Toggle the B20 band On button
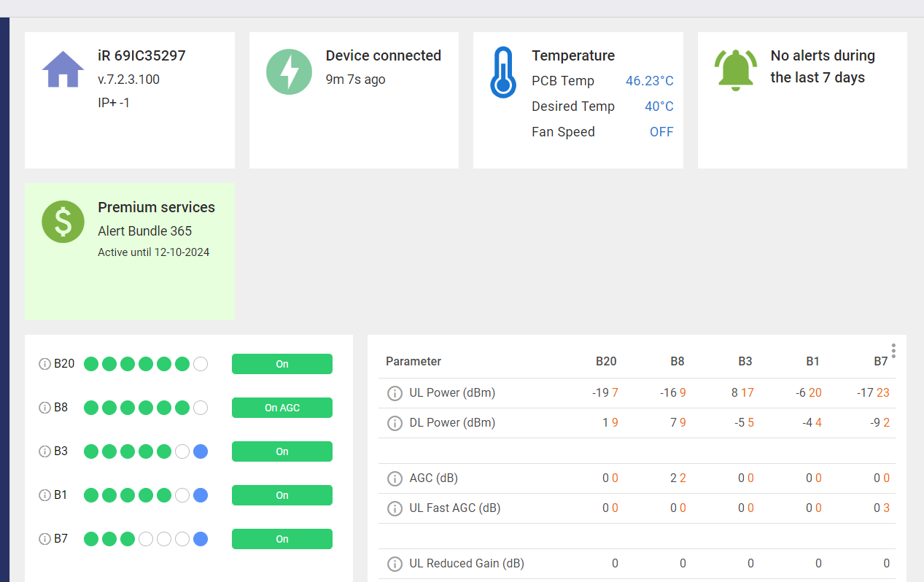Screen dimensions: 924x582 tap(282, 364)
